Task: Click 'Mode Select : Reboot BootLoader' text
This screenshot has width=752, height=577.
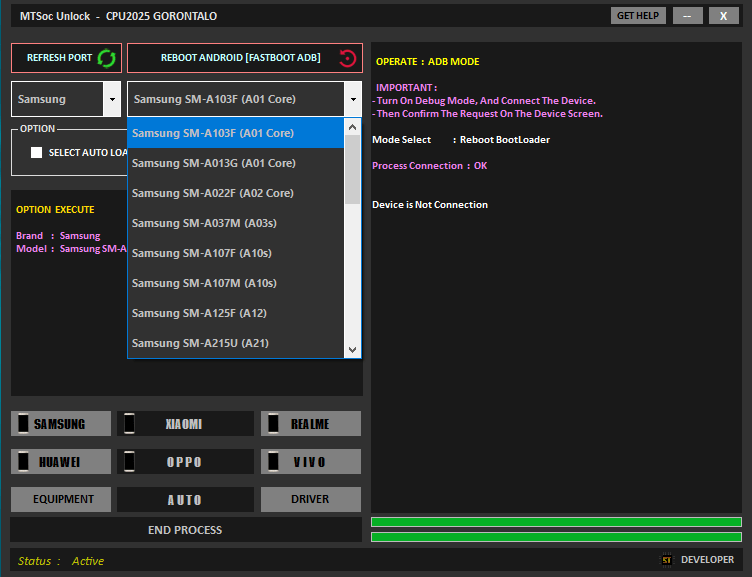Action: [x=461, y=140]
